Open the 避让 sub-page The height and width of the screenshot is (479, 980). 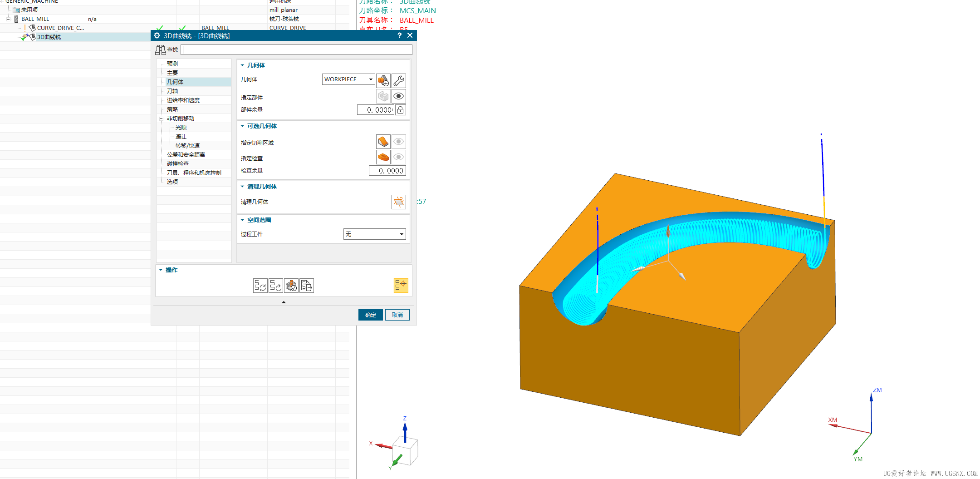click(x=181, y=137)
